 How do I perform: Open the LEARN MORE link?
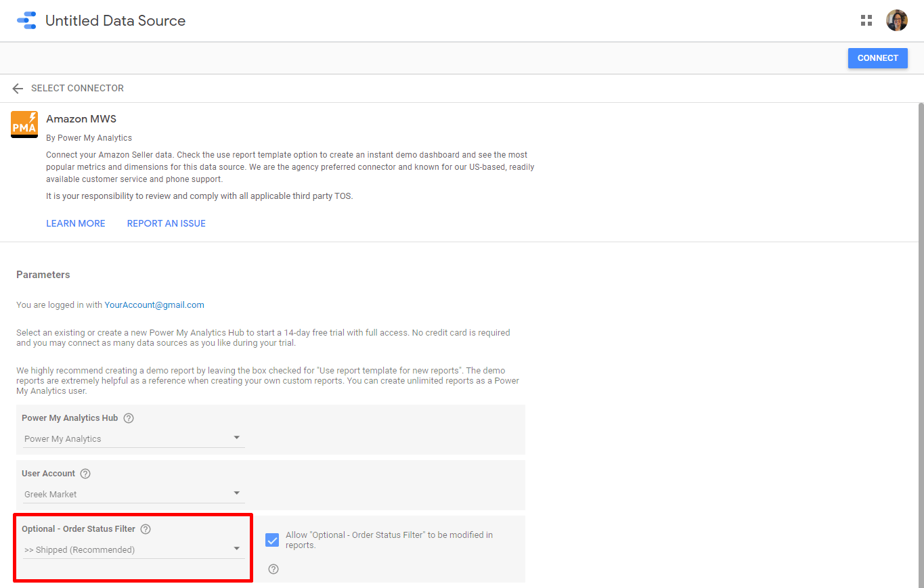(x=76, y=223)
